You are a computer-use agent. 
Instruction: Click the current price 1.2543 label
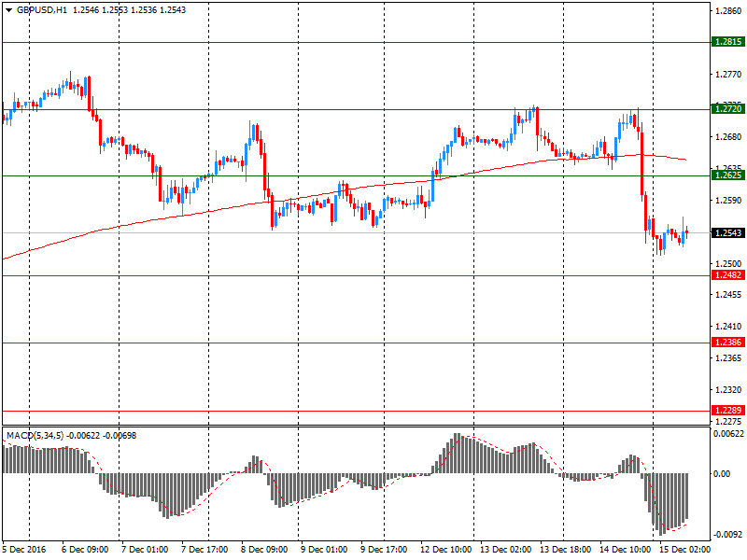[x=728, y=232]
